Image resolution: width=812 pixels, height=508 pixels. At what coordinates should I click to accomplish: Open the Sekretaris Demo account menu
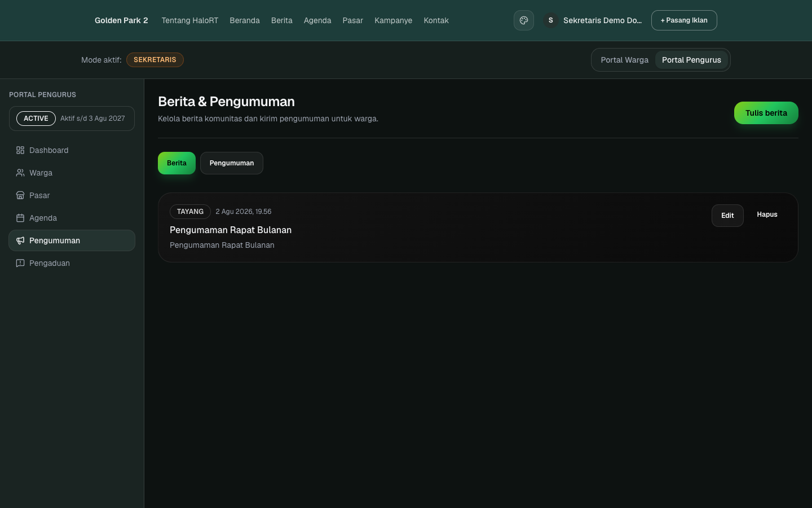click(x=593, y=20)
